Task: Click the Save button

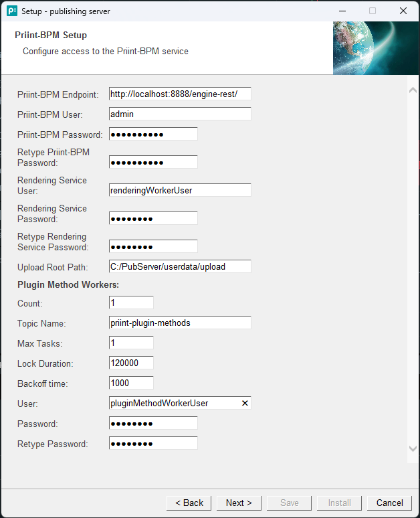Action: pos(289,503)
